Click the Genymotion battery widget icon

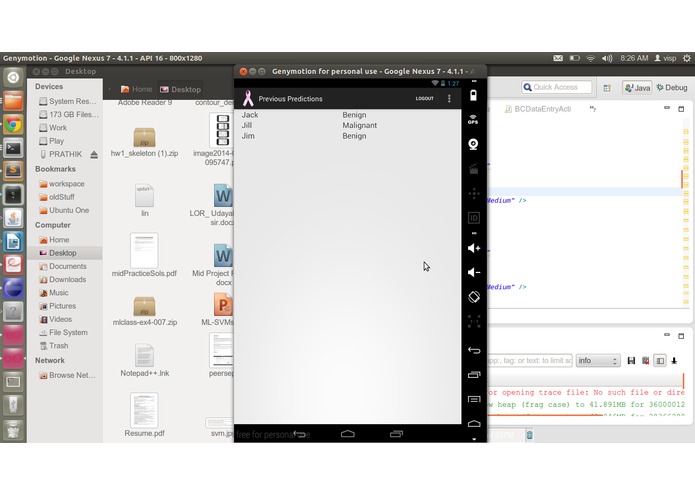pyautogui.click(x=473, y=95)
